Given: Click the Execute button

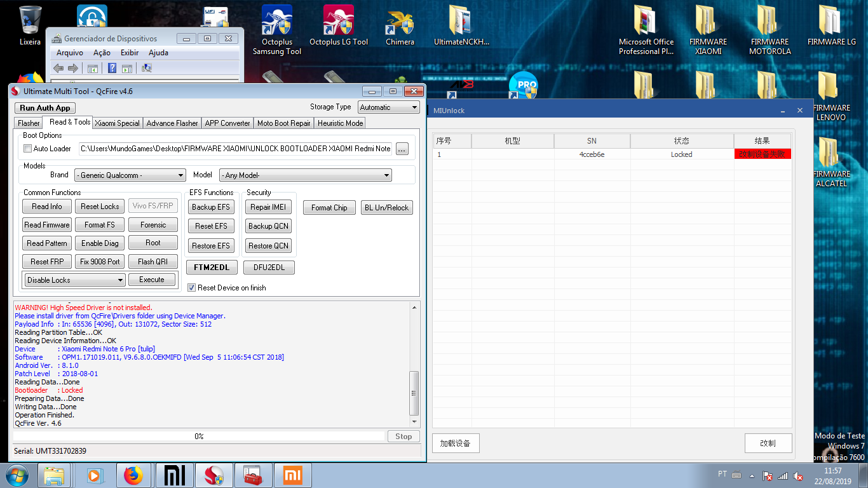Looking at the screenshot, I should 152,280.
